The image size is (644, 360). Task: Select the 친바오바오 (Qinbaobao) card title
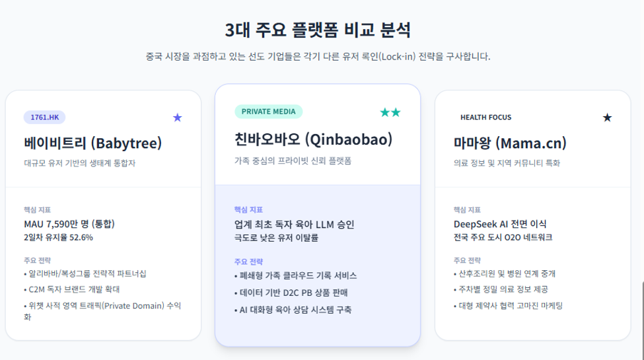(313, 139)
